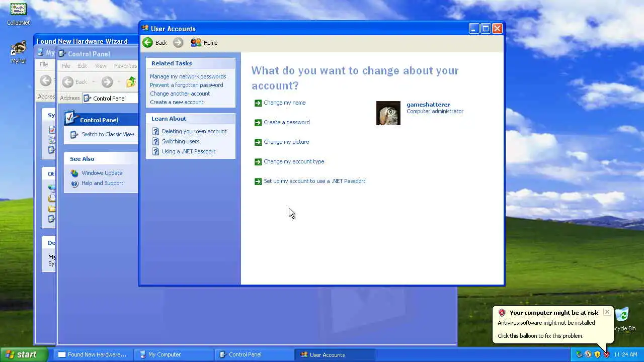Open Deleting your own account help topic

point(194,131)
